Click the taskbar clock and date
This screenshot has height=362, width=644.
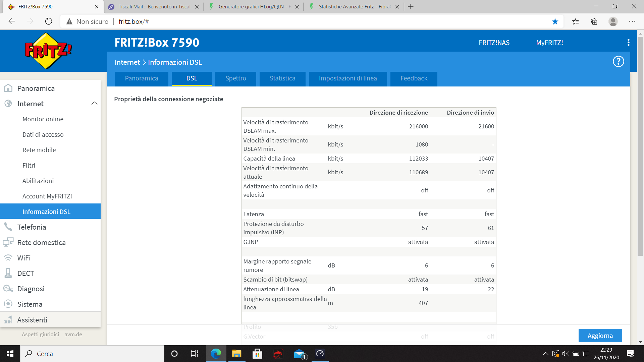point(606,354)
